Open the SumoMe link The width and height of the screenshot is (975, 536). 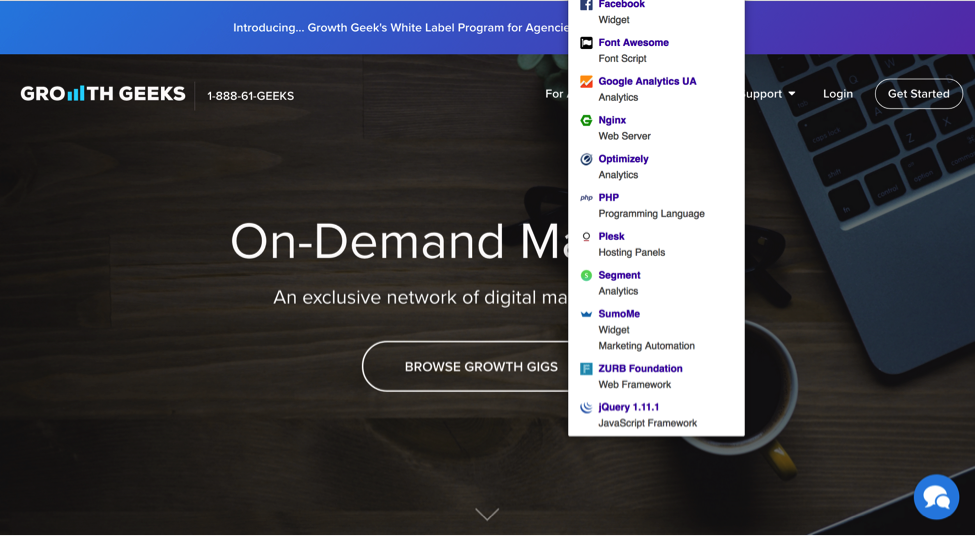[x=619, y=313]
